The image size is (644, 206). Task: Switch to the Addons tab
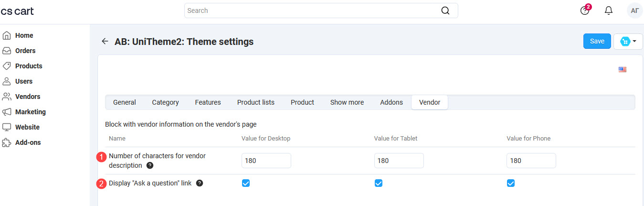tap(391, 102)
